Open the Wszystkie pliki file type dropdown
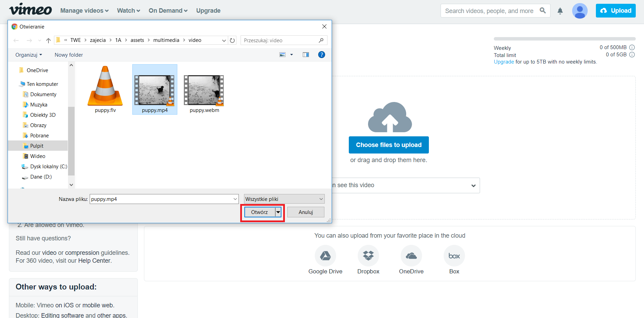The image size is (644, 318). (x=284, y=199)
